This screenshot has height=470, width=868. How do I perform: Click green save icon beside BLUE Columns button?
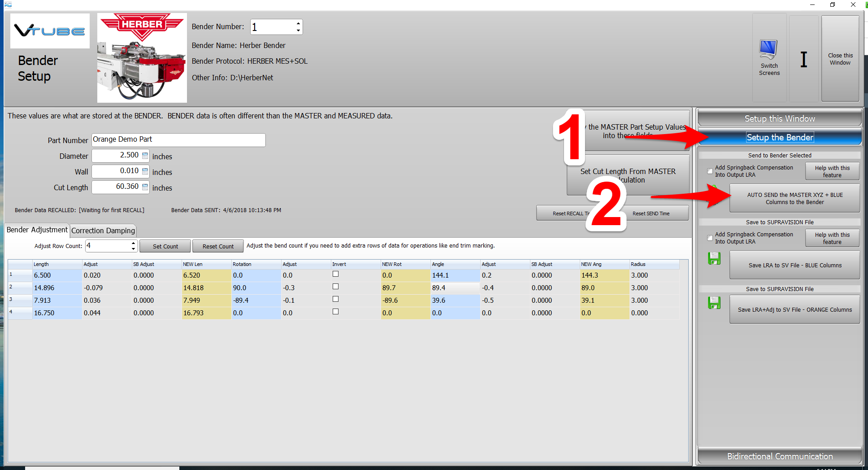714,259
